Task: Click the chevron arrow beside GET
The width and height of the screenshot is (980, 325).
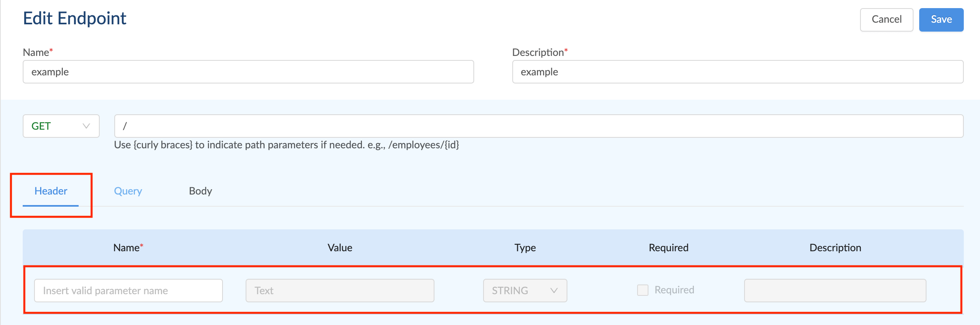Action: click(x=86, y=126)
